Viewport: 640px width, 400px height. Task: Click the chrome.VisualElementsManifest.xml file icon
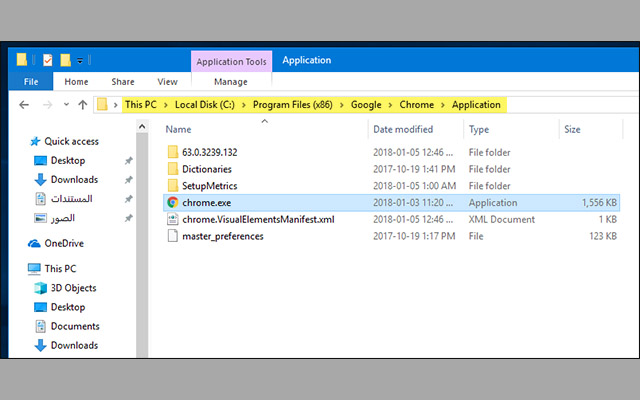173,219
